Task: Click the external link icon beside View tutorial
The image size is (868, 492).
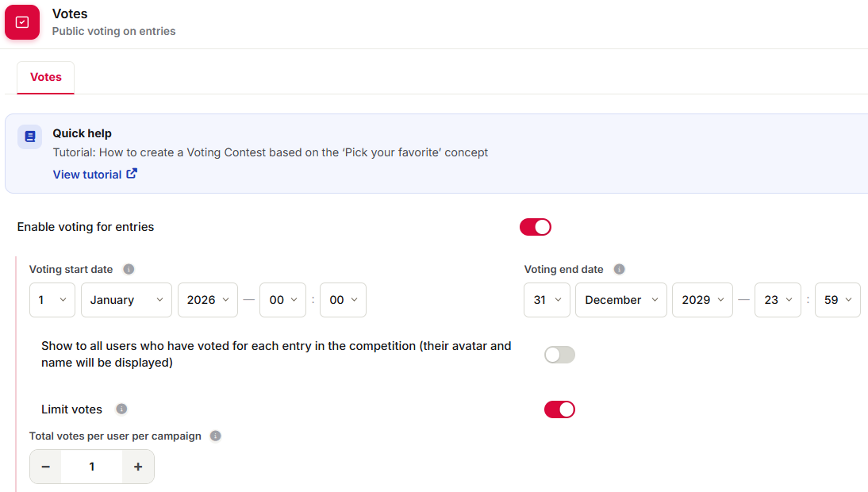Action: pos(132,174)
